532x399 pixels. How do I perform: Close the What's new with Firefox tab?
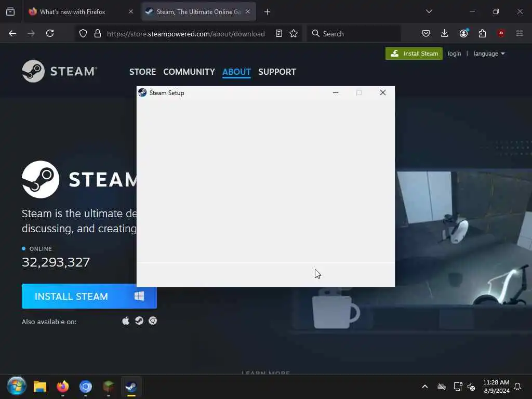(x=131, y=11)
